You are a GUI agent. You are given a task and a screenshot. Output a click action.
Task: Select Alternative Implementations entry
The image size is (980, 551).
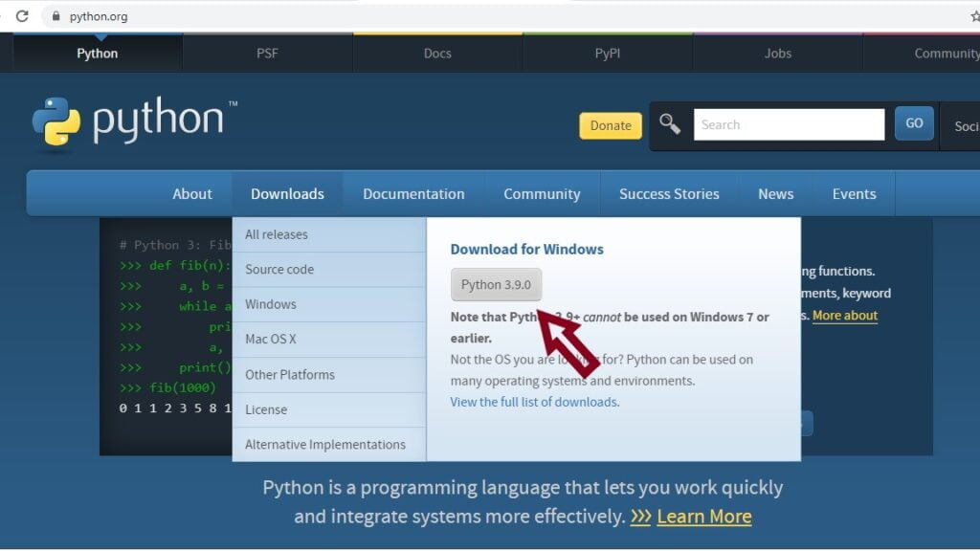click(324, 444)
